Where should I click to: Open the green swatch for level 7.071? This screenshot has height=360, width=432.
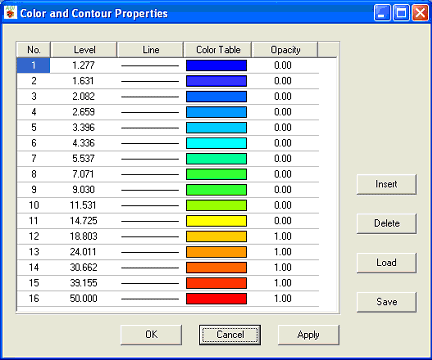click(216, 174)
